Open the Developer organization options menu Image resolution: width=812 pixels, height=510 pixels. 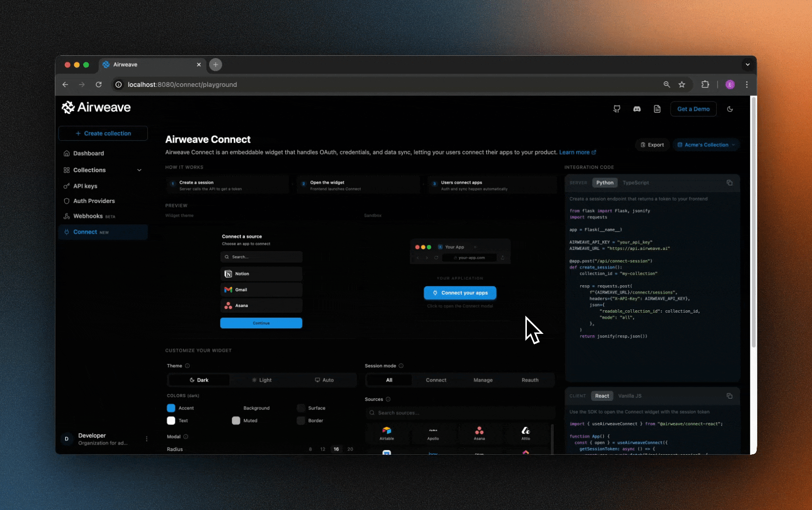tap(147, 439)
